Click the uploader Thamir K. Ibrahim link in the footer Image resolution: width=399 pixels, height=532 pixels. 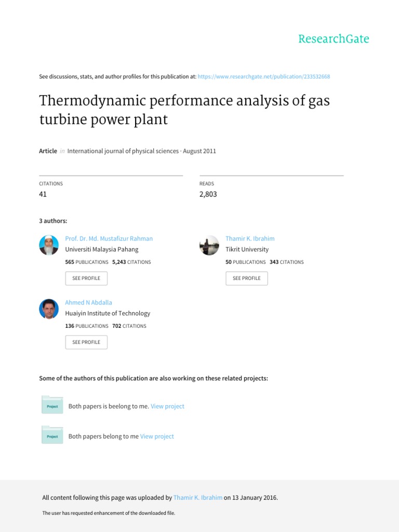click(198, 498)
